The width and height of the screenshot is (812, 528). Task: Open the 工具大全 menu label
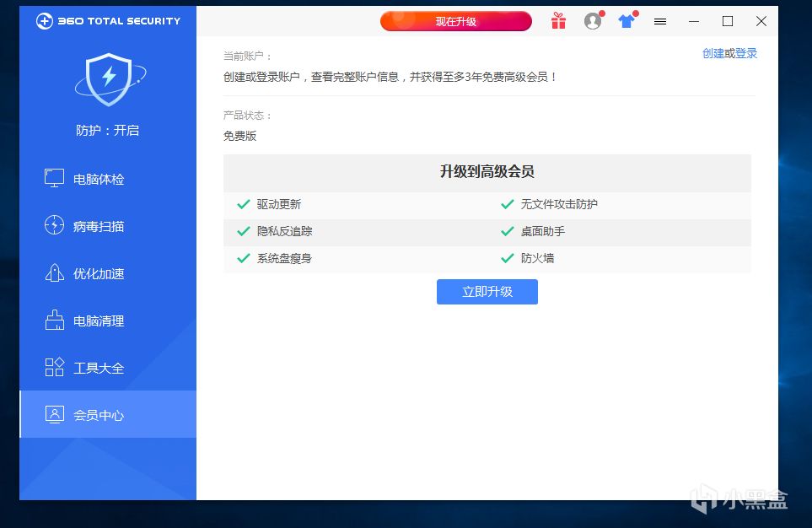coord(99,368)
